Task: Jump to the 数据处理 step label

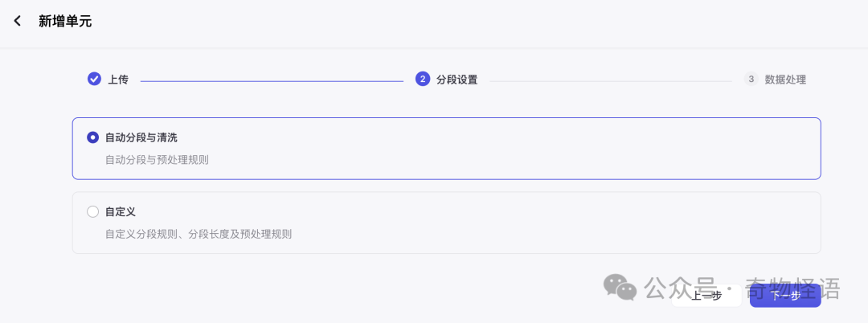Action: tap(785, 80)
